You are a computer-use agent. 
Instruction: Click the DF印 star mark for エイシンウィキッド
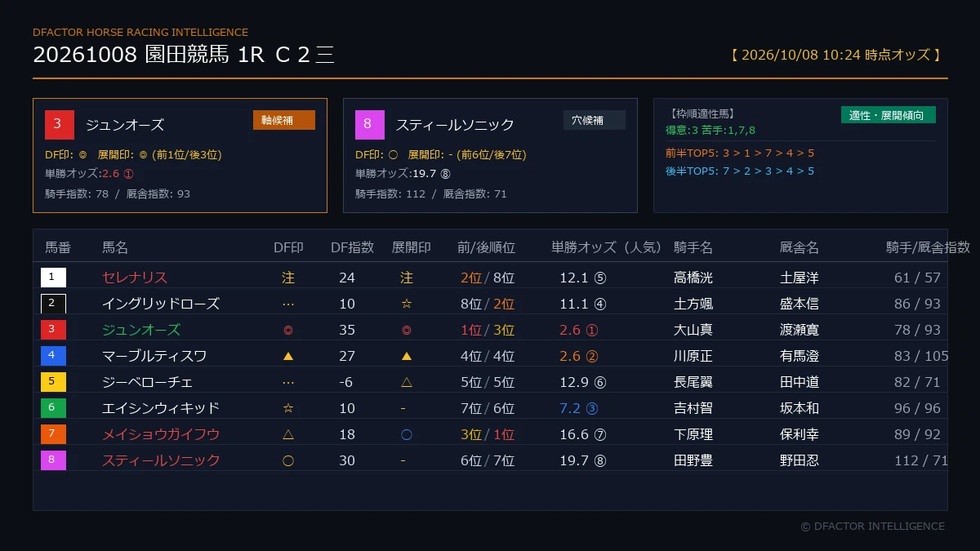(287, 409)
